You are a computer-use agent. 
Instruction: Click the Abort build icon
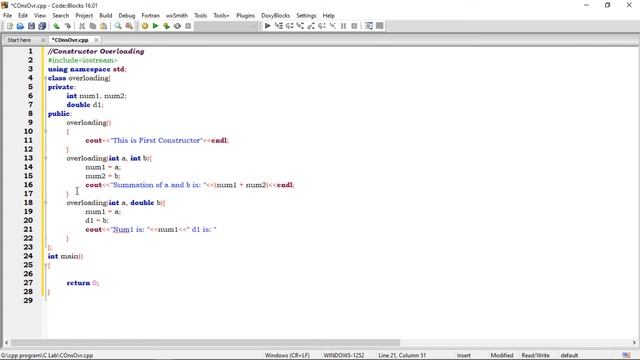pos(188,26)
